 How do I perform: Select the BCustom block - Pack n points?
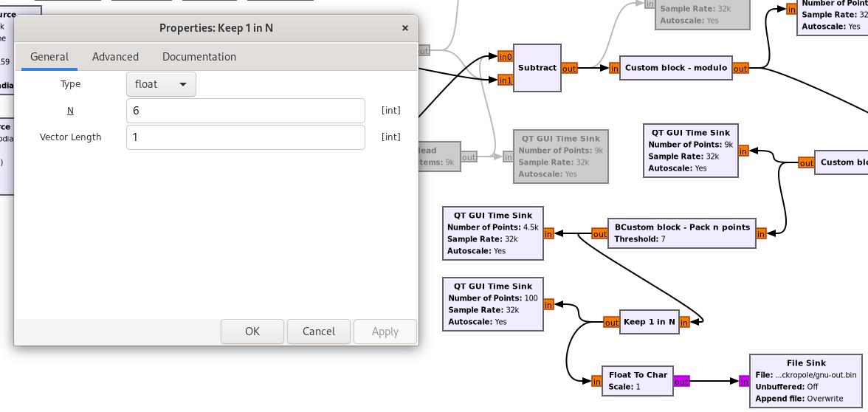[682, 233]
